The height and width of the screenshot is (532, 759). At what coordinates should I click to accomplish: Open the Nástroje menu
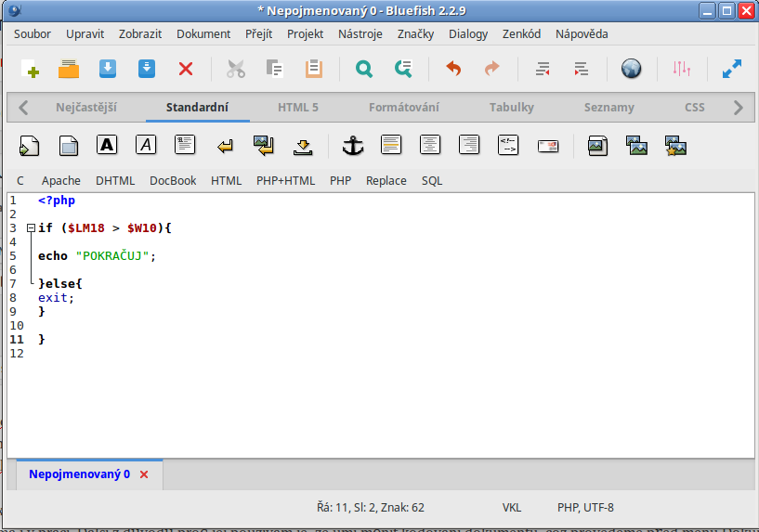[x=360, y=33]
